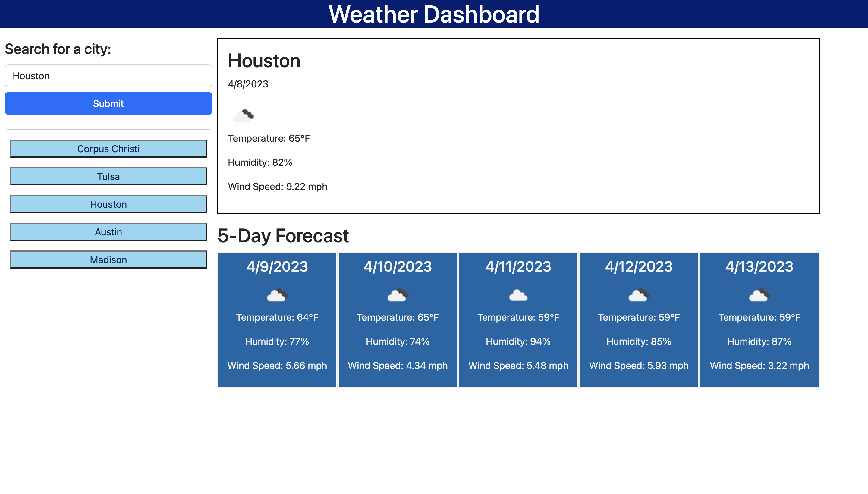
Task: Select Madison in the city list
Action: (108, 260)
